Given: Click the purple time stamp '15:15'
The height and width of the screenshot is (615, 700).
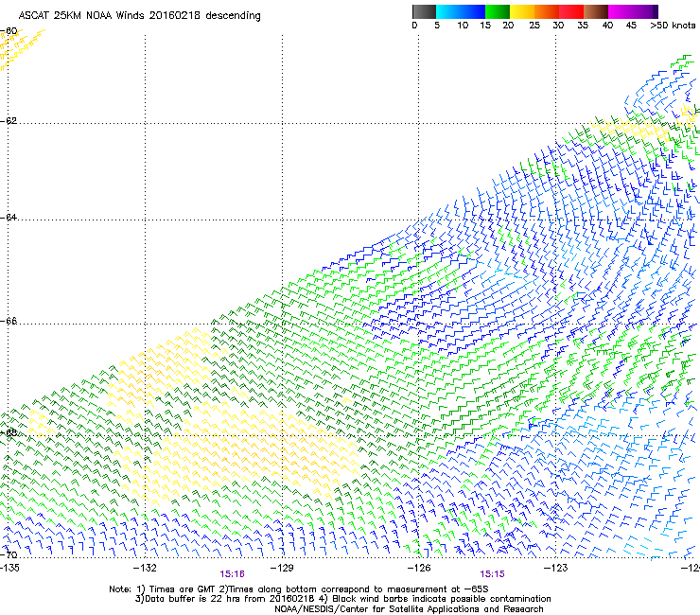Looking at the screenshot, I should [493, 574].
